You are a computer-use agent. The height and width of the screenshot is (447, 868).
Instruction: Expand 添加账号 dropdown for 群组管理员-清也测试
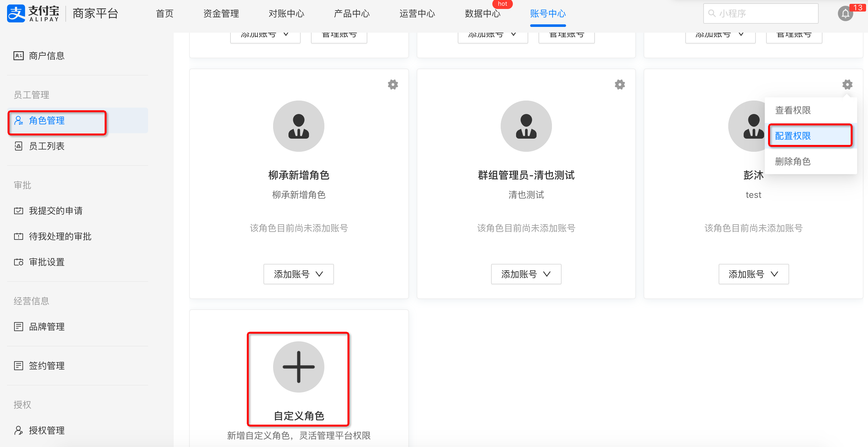(x=526, y=274)
